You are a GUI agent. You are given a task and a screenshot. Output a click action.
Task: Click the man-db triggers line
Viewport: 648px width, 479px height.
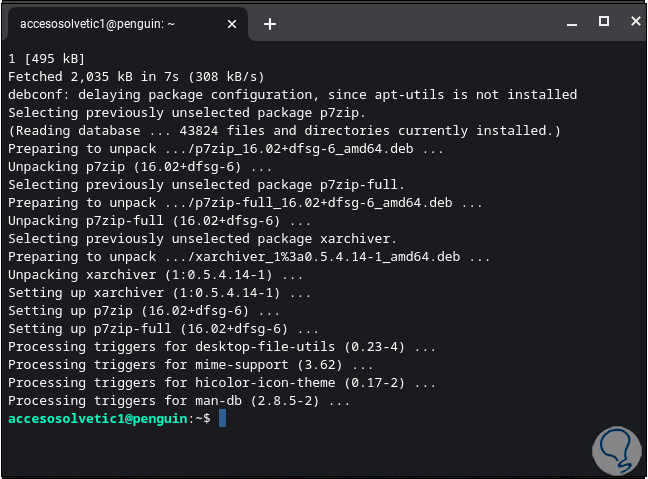180,400
